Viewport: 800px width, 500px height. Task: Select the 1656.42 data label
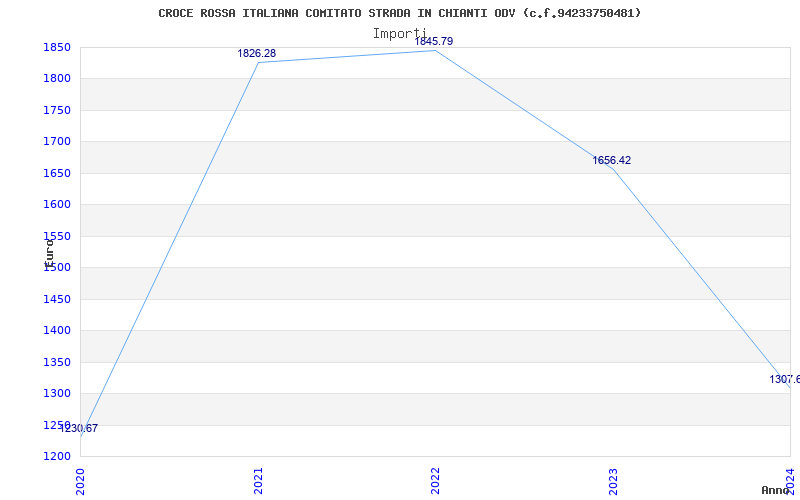611,160
